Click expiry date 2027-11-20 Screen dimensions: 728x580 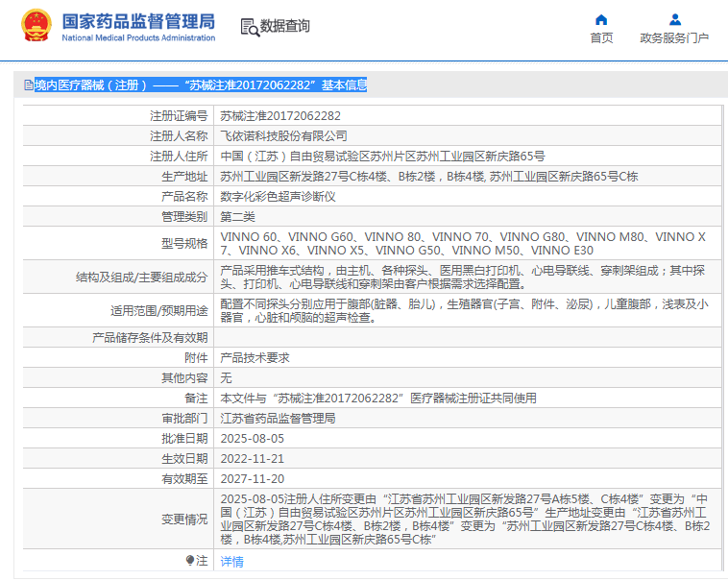[x=252, y=479]
